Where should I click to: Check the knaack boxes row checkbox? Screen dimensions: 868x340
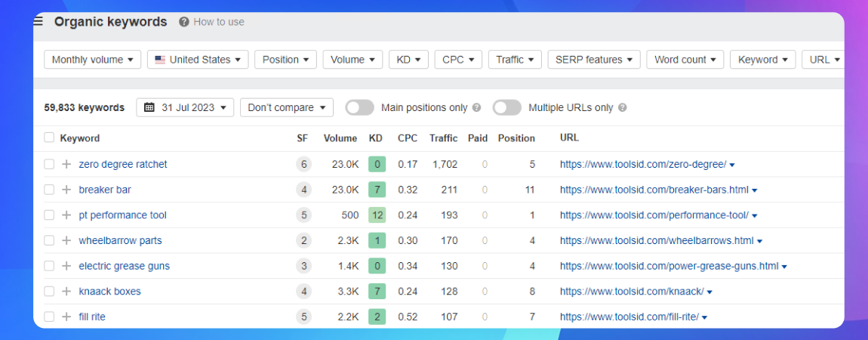pyautogui.click(x=49, y=292)
